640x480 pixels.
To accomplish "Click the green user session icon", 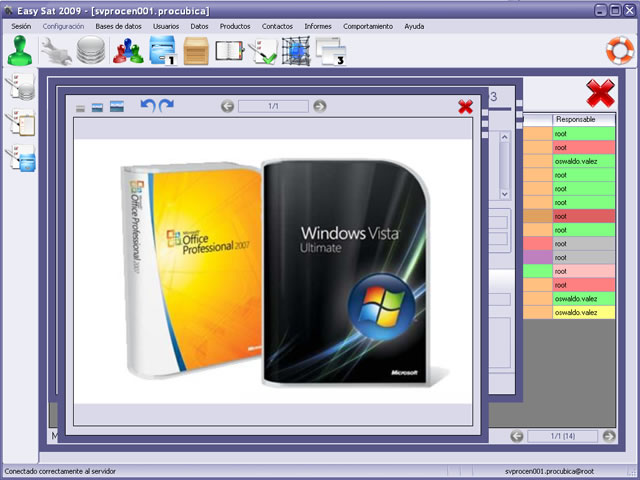I will tap(20, 51).
